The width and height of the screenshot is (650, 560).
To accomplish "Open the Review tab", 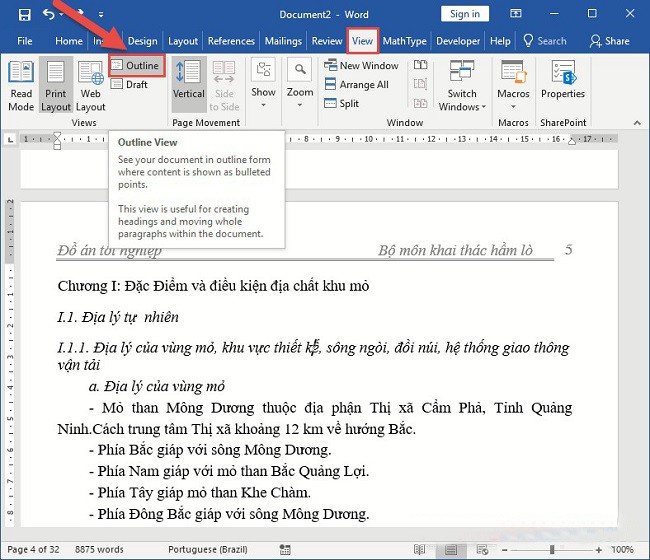I will [x=327, y=41].
